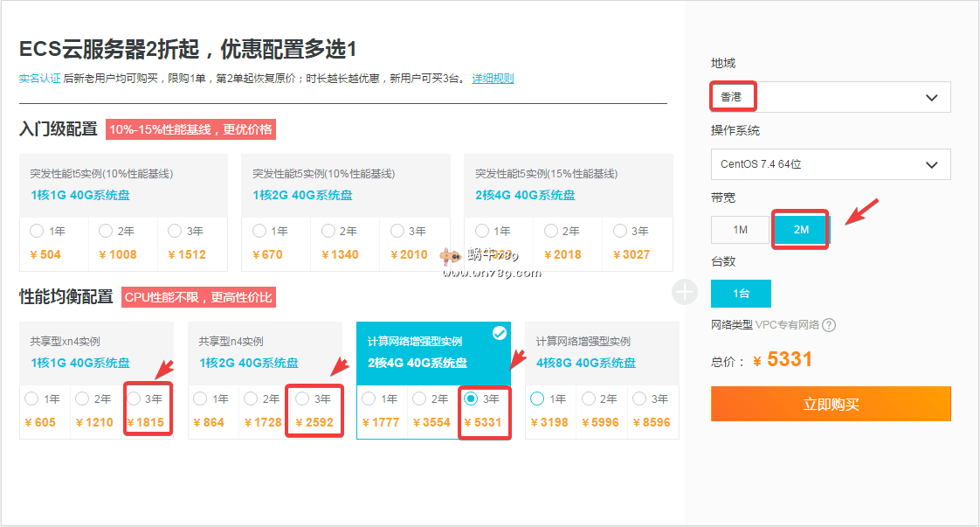Select 1年 for 突发性能t5 1核2G
980x527 pixels.
259,232
